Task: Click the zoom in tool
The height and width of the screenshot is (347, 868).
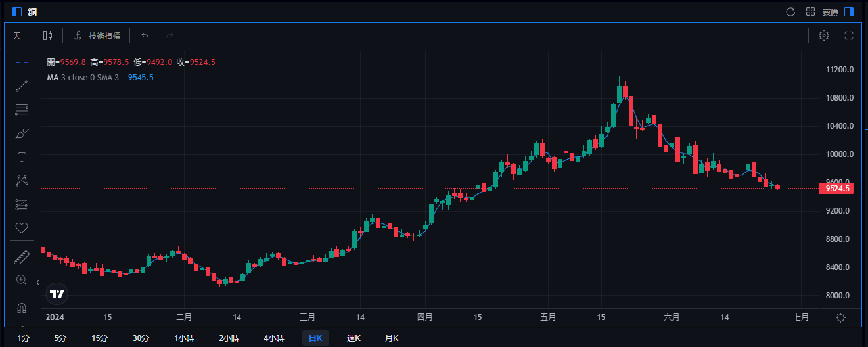Action: pos(22,280)
